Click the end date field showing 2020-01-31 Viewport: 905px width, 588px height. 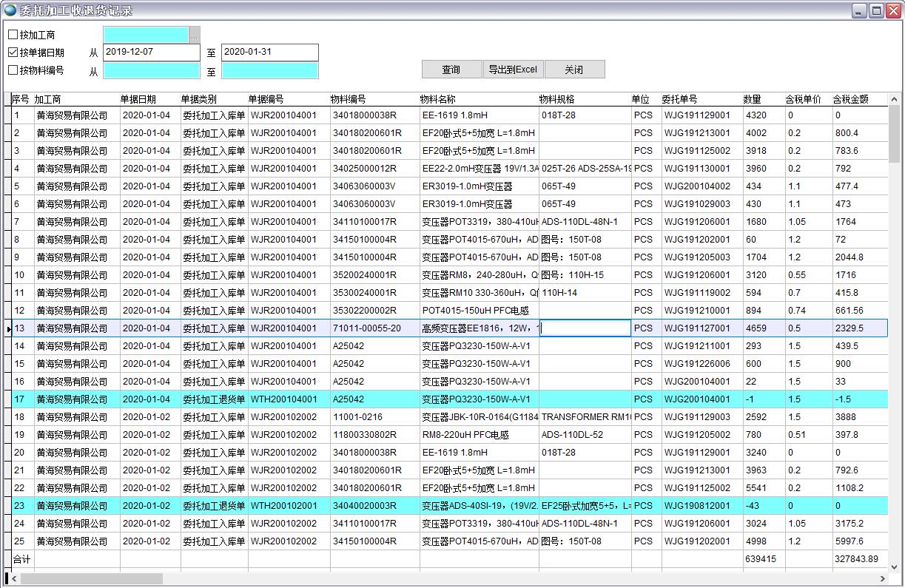coord(270,53)
